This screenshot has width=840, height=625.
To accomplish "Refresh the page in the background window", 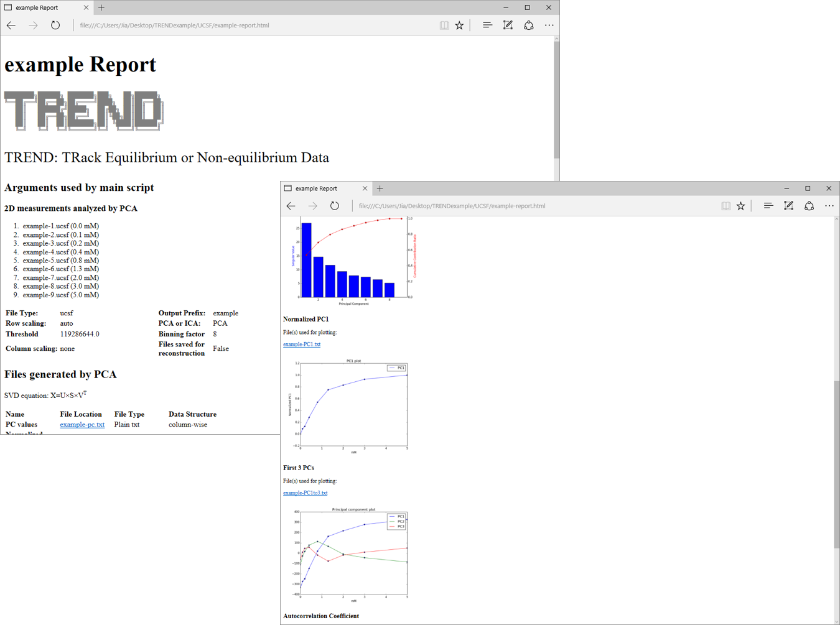I will point(55,25).
